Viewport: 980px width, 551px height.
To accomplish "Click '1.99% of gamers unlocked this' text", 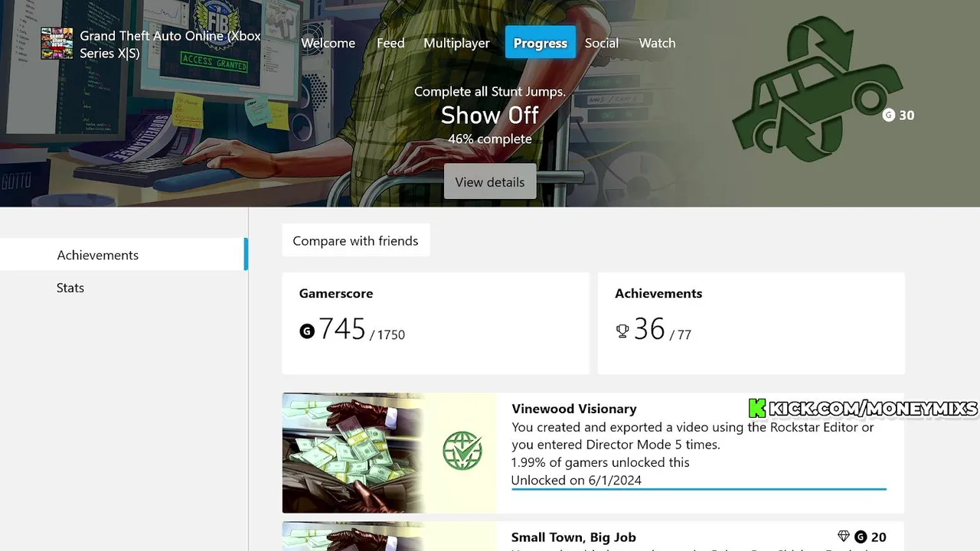I will coord(600,462).
